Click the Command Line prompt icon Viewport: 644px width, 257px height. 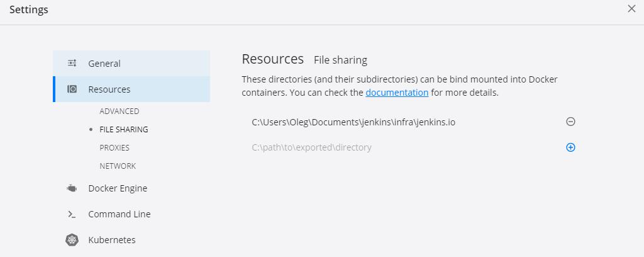[72, 214]
